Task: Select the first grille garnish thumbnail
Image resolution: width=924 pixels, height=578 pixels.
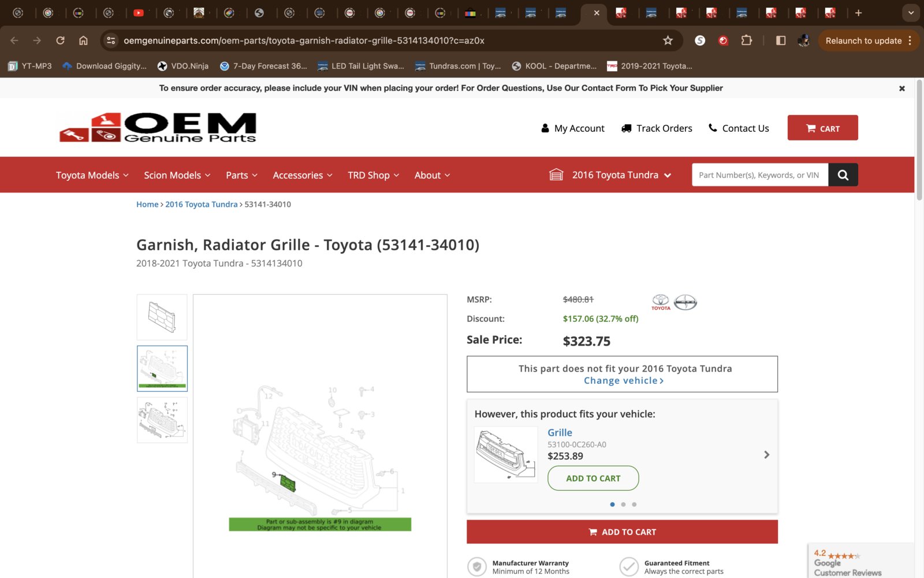Action: (162, 317)
